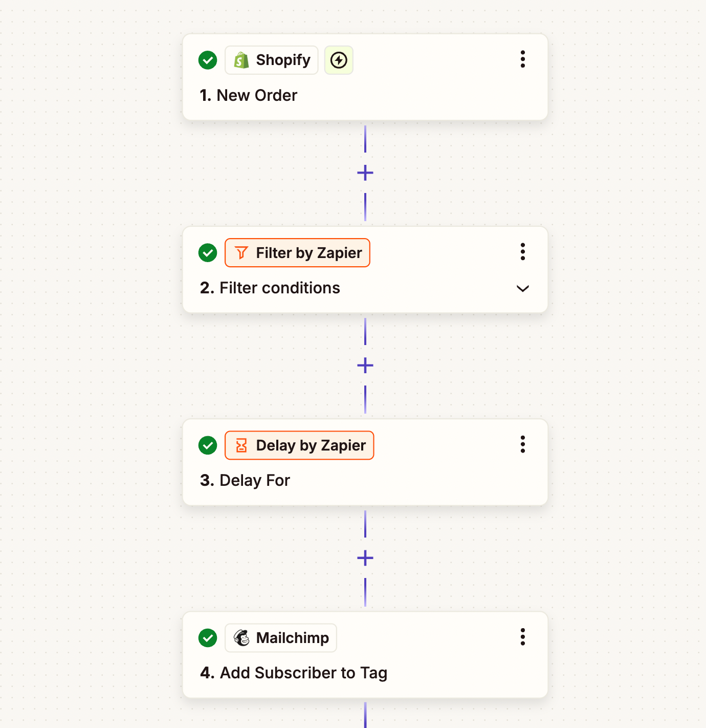This screenshot has width=706, height=728.
Task: Open three-dot menu on Mailchimp step
Action: tap(522, 637)
